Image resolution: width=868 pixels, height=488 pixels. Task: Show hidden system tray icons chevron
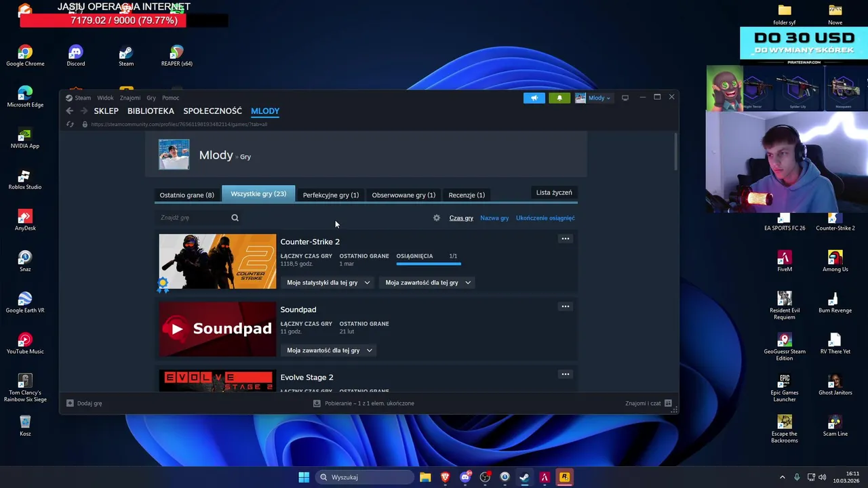pyautogui.click(x=782, y=477)
